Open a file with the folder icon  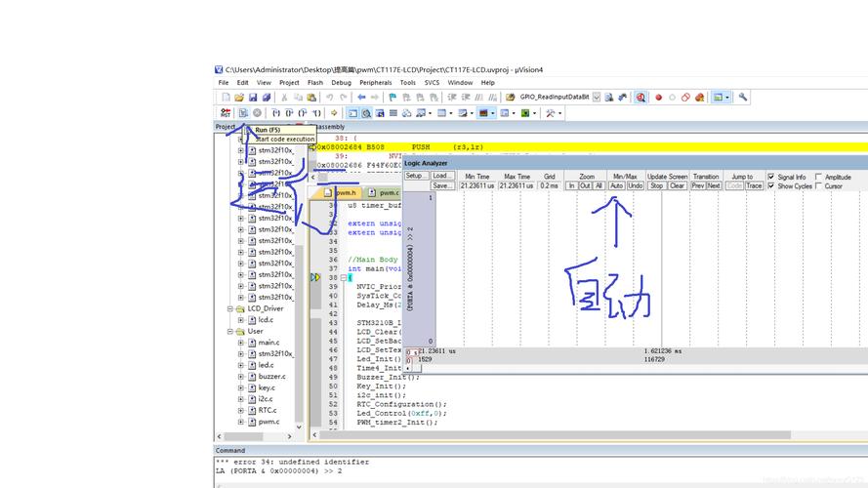tap(239, 98)
